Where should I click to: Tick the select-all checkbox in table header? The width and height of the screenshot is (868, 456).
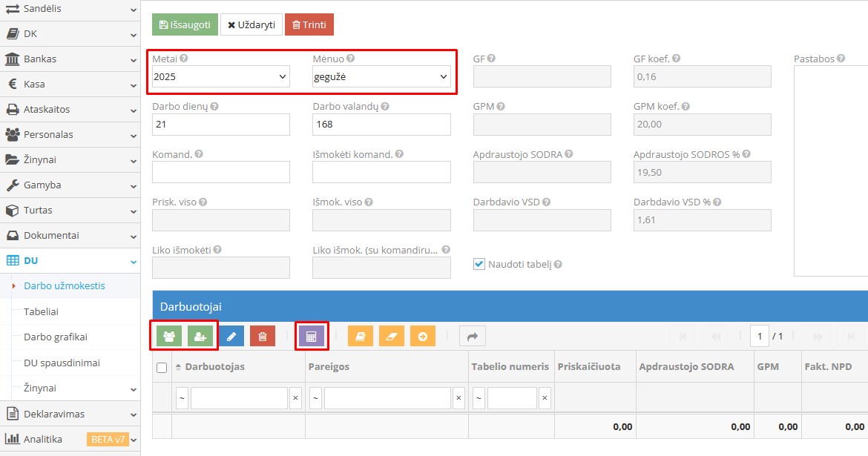[x=162, y=367]
